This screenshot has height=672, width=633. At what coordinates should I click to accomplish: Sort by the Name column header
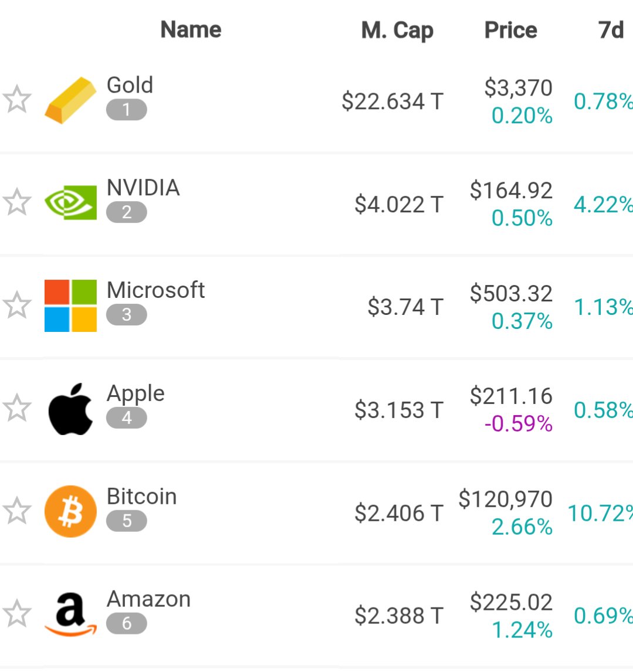click(x=191, y=29)
